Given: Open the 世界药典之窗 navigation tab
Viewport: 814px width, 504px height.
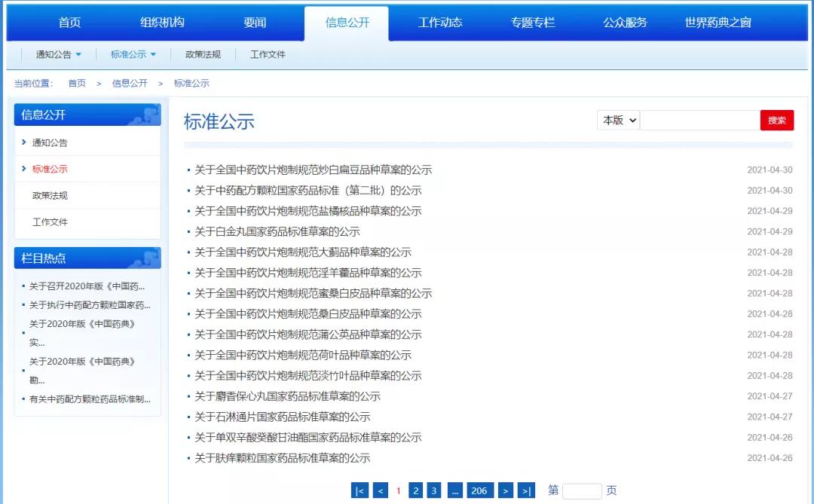Looking at the screenshot, I should tap(718, 23).
